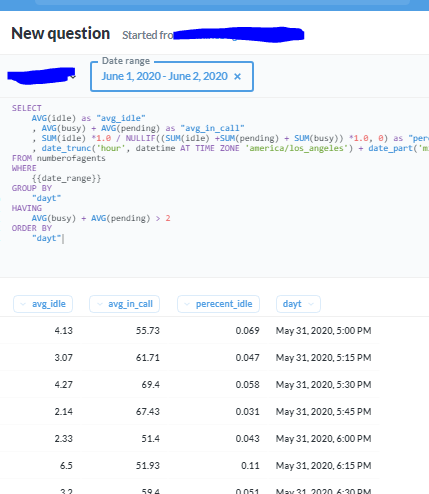The height and width of the screenshot is (494, 429).
Task: Expand the avg_idle column header chevron
Action: (23, 304)
